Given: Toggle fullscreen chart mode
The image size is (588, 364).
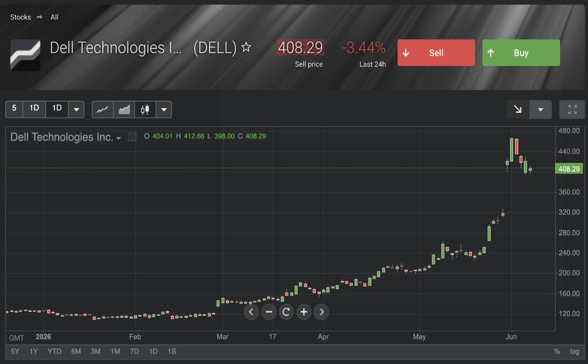Looking at the screenshot, I should (x=572, y=110).
